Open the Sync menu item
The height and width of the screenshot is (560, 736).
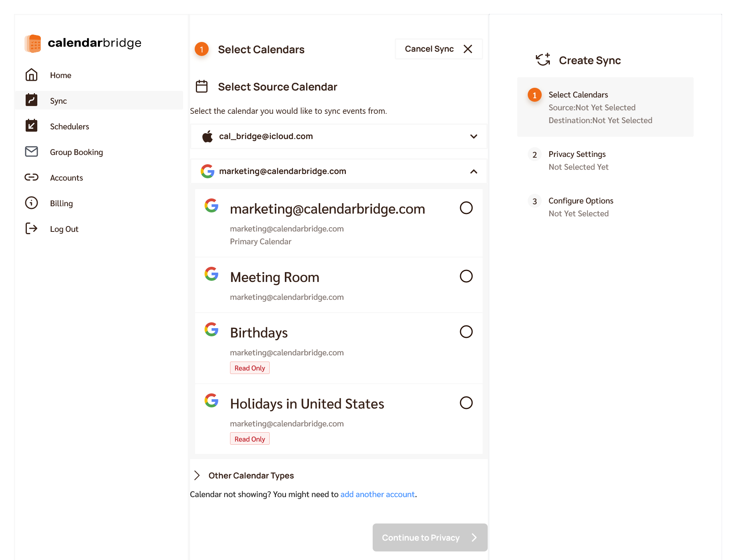(x=99, y=101)
